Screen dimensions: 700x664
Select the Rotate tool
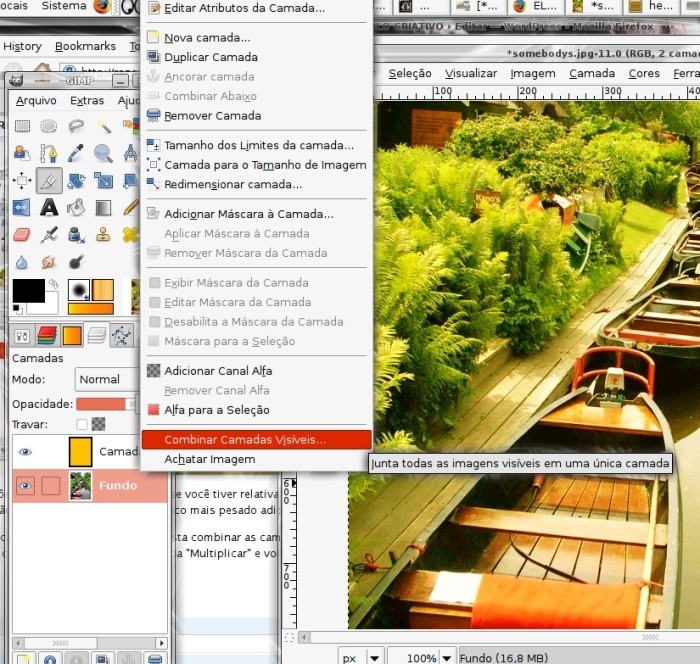[76, 180]
